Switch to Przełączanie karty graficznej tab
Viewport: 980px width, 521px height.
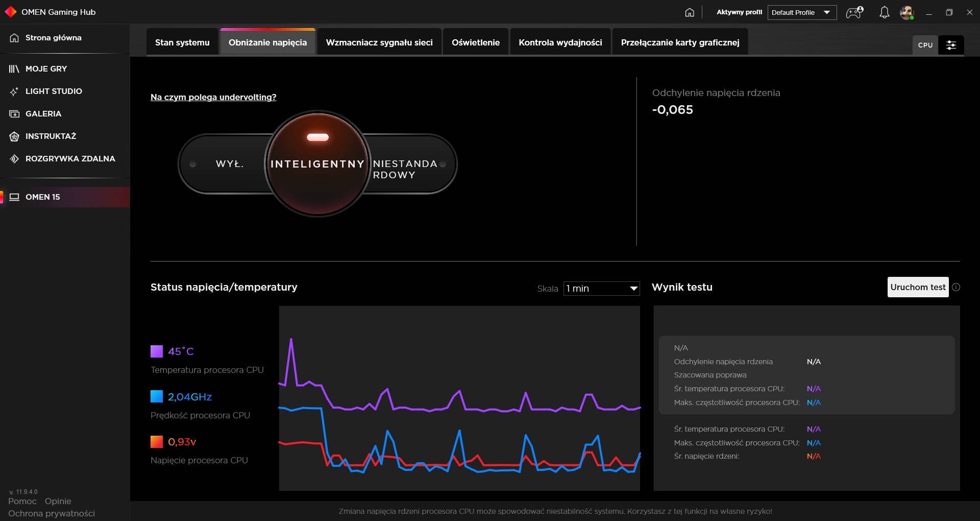coord(680,42)
